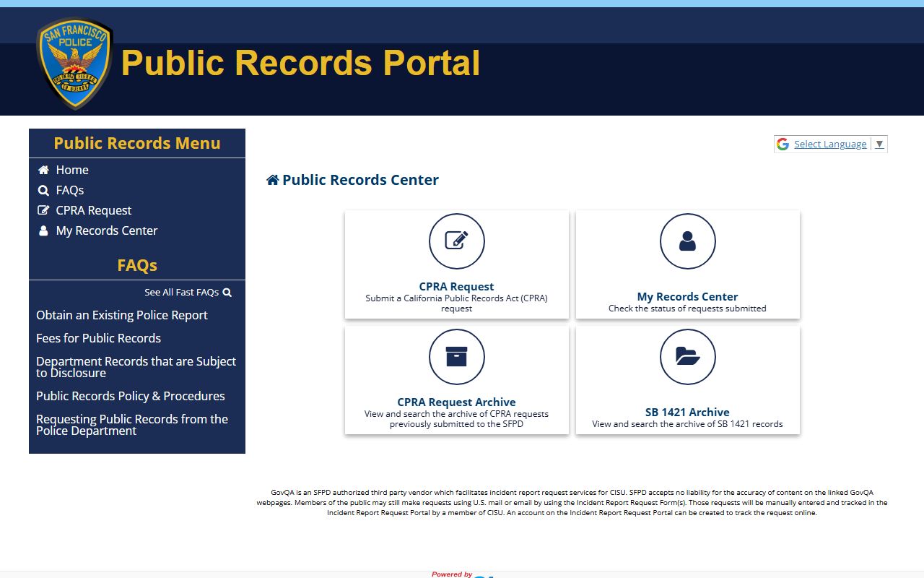Click the CPRA Request pencil circle icon
Image resolution: width=924 pixels, height=578 pixels.
click(x=457, y=241)
